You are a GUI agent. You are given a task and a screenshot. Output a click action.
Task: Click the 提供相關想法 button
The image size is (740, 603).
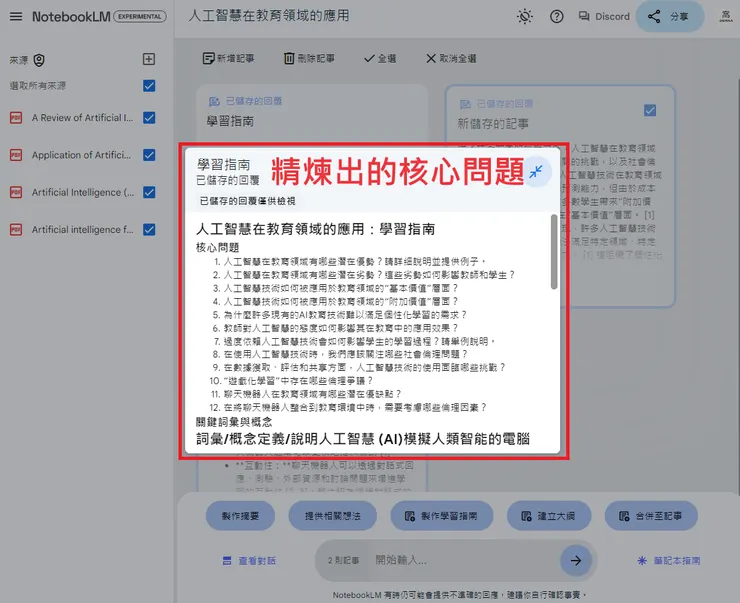(x=332, y=516)
